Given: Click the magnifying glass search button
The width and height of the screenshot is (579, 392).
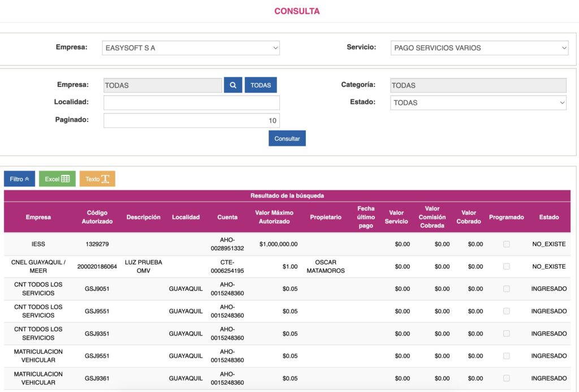Looking at the screenshot, I should pos(232,85).
